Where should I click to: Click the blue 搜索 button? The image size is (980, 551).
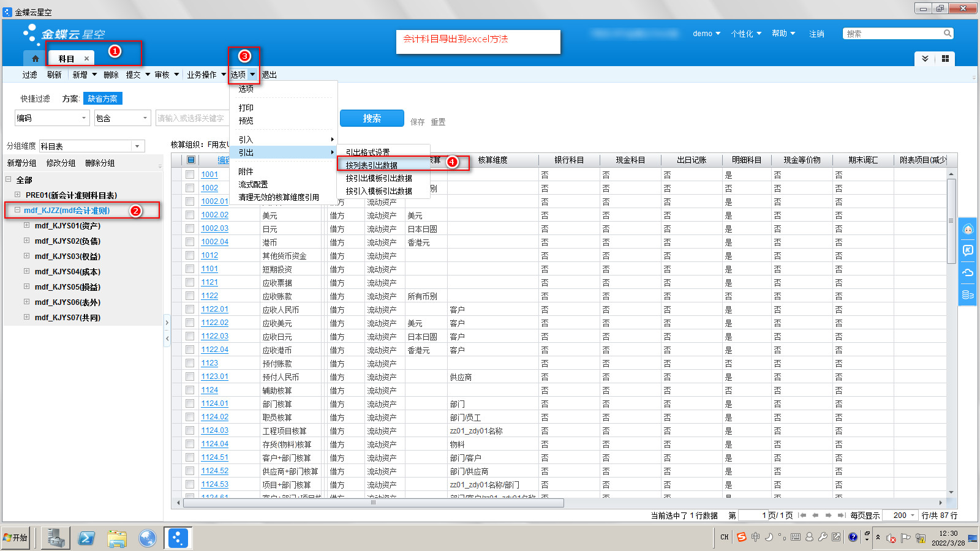[x=372, y=118]
